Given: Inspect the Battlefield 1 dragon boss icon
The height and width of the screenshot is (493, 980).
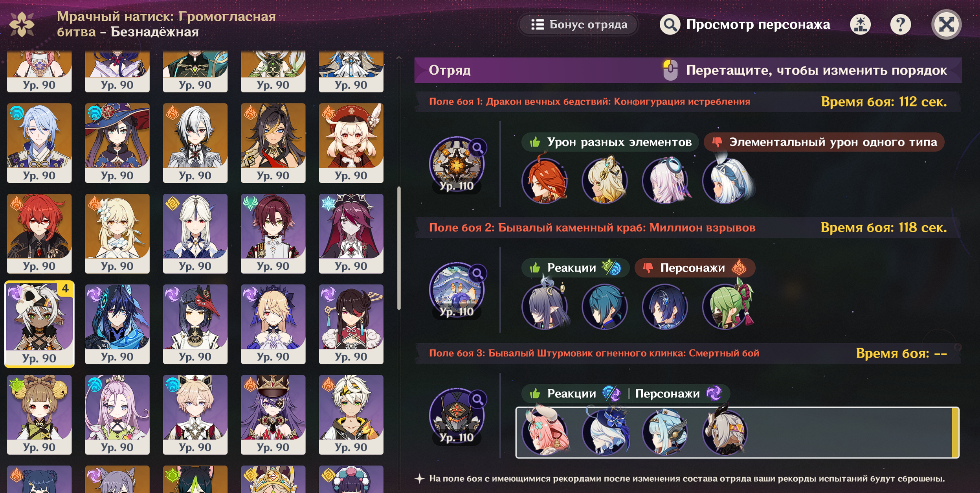Looking at the screenshot, I should point(457,164).
